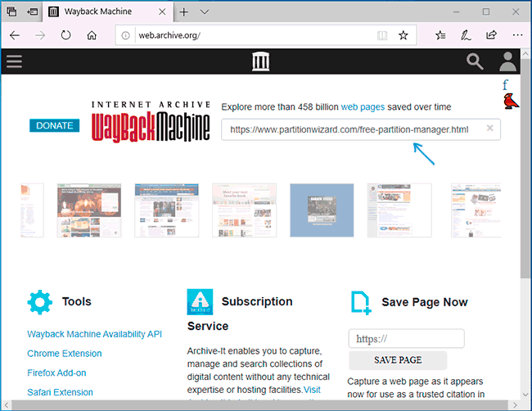Image resolution: width=532 pixels, height=411 pixels.
Task: Close the Wayback Machine tab
Action: pos(162,12)
